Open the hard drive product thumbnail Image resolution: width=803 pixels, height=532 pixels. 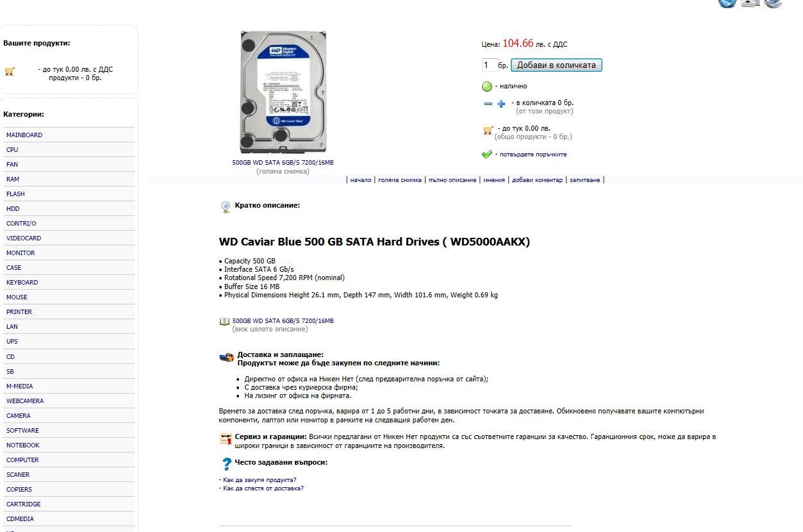pyautogui.click(x=283, y=92)
